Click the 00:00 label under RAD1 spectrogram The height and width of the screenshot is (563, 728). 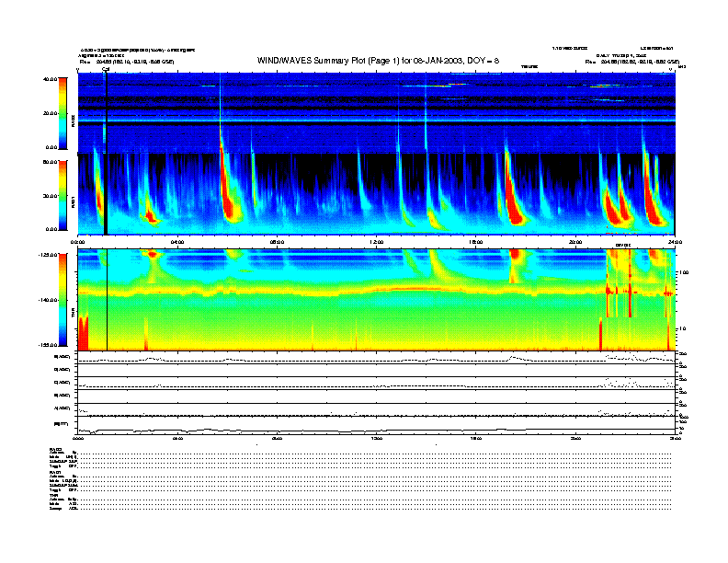(77, 242)
